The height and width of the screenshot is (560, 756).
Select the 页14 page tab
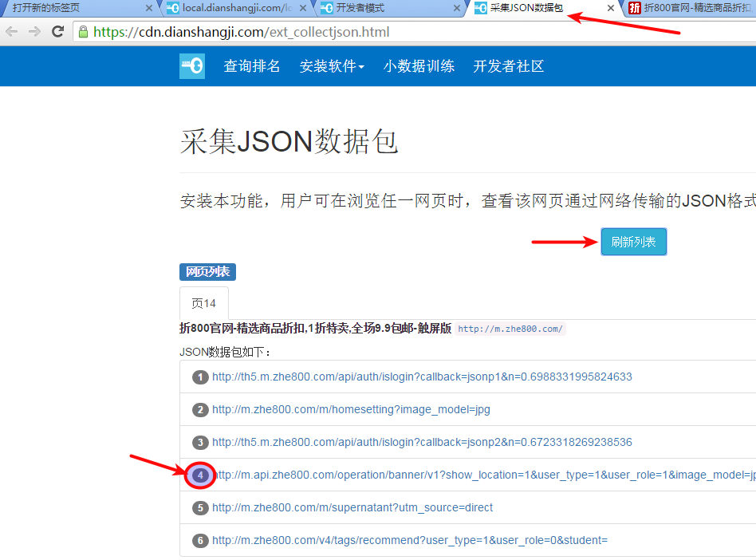[204, 303]
